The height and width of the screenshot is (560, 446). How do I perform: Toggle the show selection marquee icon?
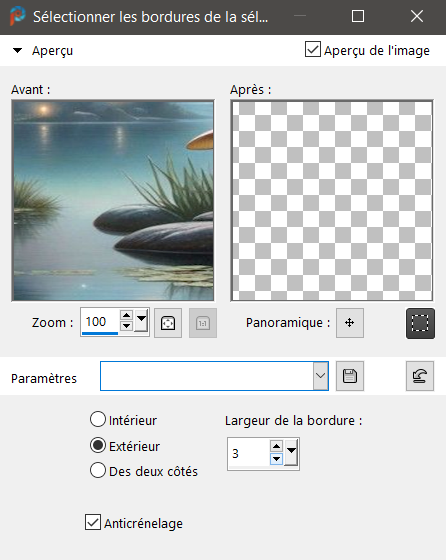tap(420, 323)
